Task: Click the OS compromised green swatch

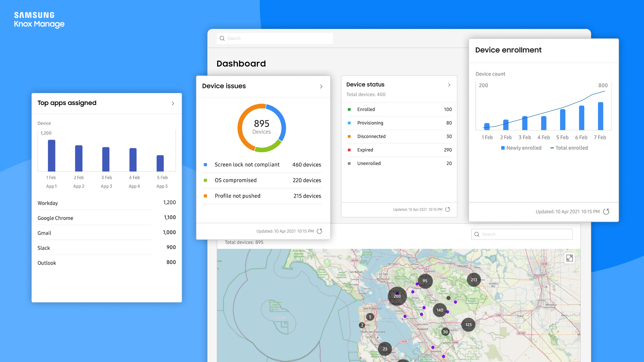Action: (205, 180)
